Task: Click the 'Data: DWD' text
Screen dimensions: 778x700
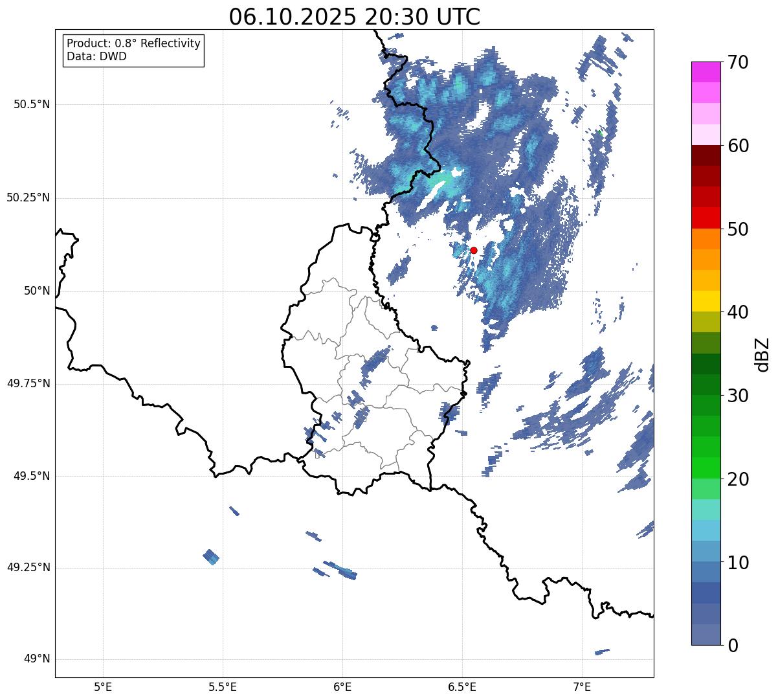Action: [x=96, y=56]
